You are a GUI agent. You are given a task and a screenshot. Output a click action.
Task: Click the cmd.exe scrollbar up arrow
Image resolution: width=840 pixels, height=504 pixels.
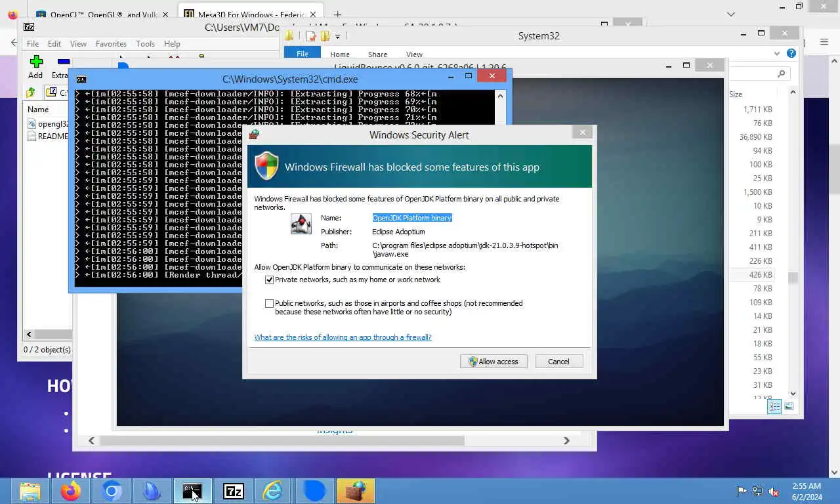[500, 96]
